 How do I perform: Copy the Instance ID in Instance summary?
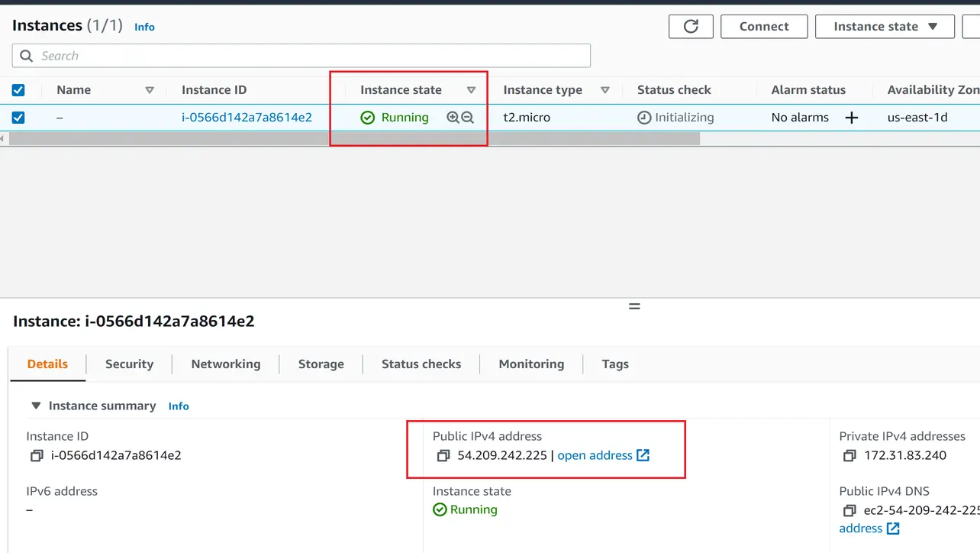(37, 456)
